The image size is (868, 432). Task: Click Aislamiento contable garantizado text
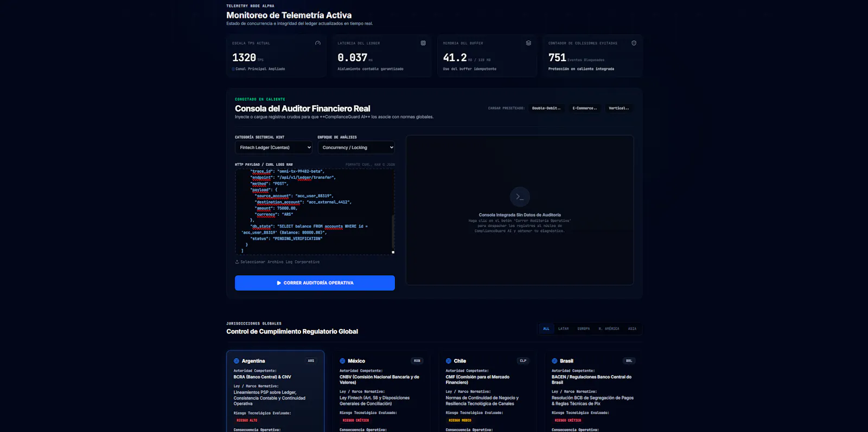click(x=371, y=69)
